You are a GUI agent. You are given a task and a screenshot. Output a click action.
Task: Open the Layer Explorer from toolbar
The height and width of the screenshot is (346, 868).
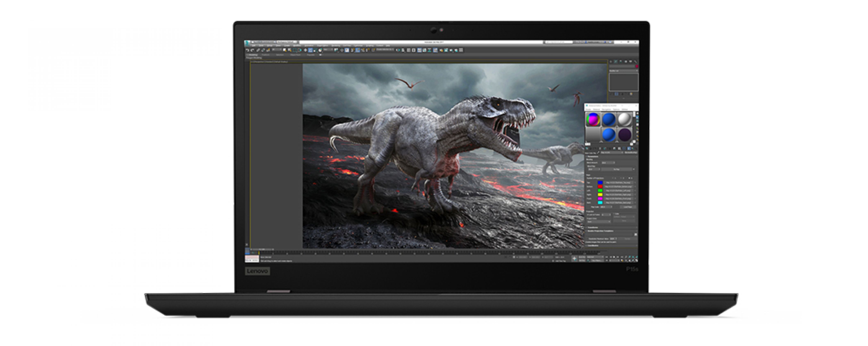[414, 50]
